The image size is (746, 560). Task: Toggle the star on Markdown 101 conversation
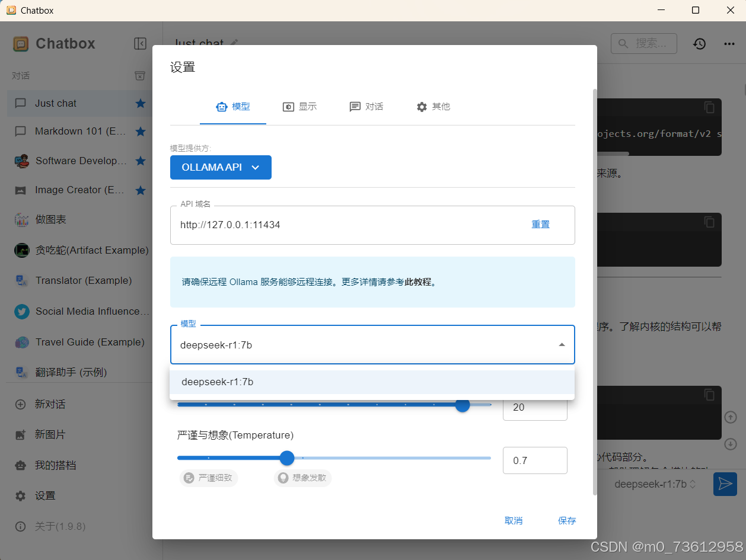(141, 131)
